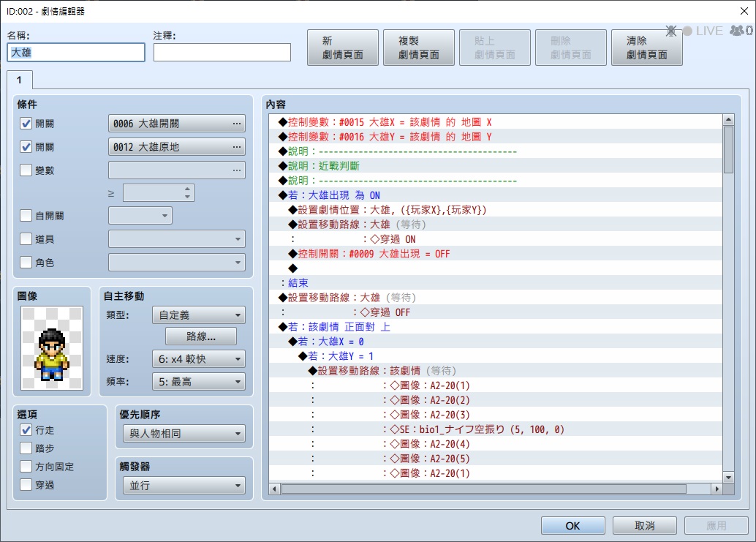
Task: Click the 清除劇情頁面 button
Action: (647, 48)
